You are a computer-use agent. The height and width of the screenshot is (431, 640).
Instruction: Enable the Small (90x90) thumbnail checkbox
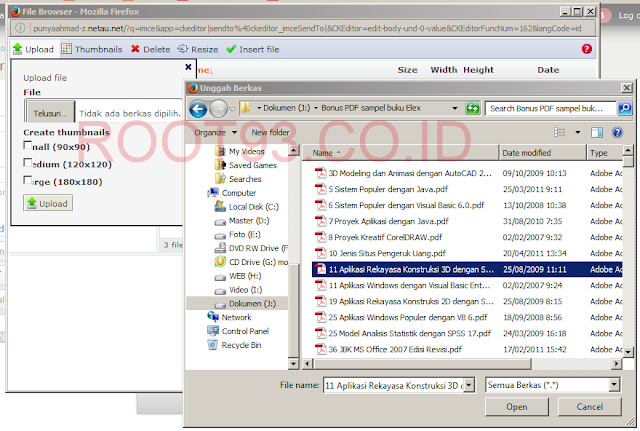tap(27, 145)
